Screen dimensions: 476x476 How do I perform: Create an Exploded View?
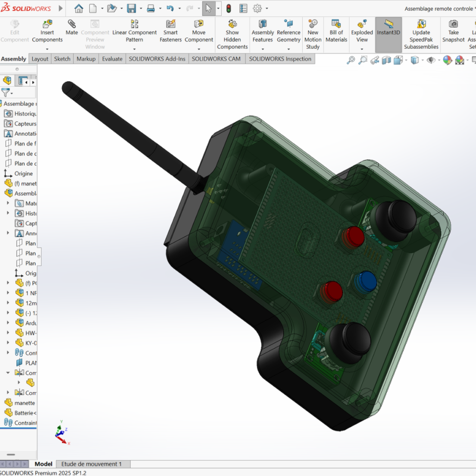pos(362,32)
